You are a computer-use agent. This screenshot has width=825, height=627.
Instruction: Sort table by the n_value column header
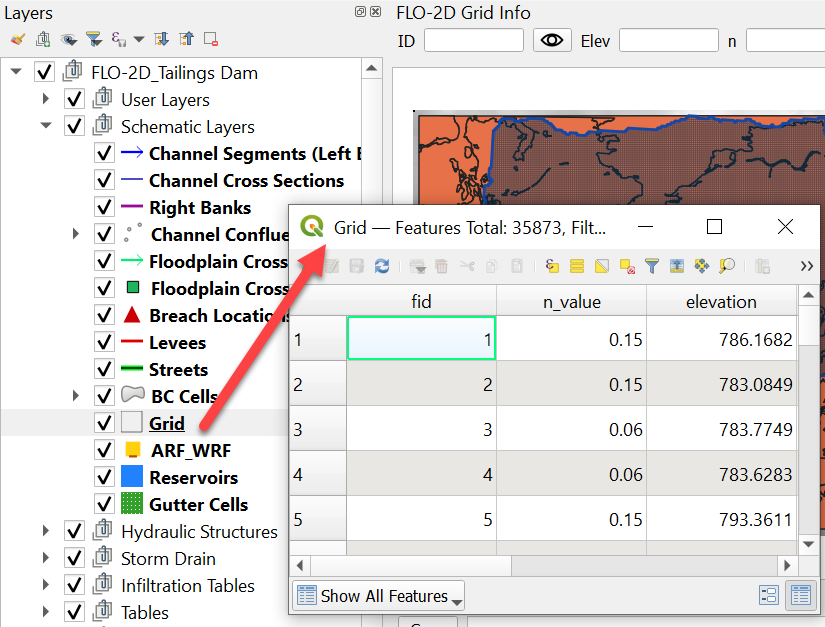(571, 302)
